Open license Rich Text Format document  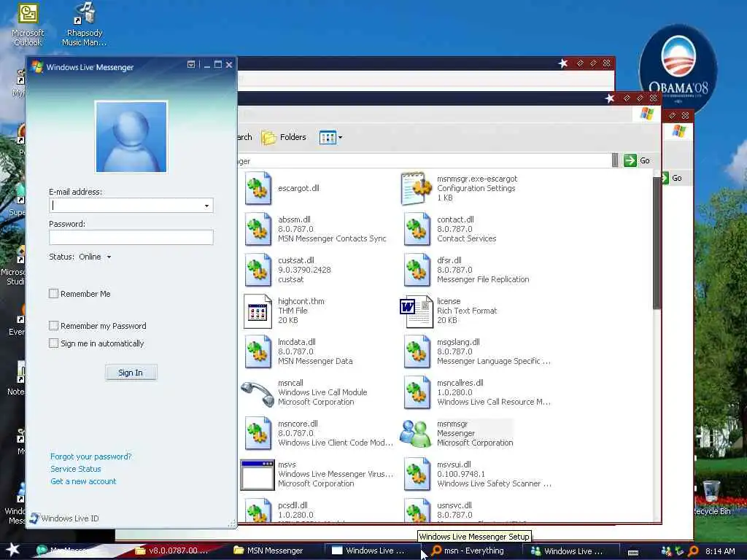(417, 311)
